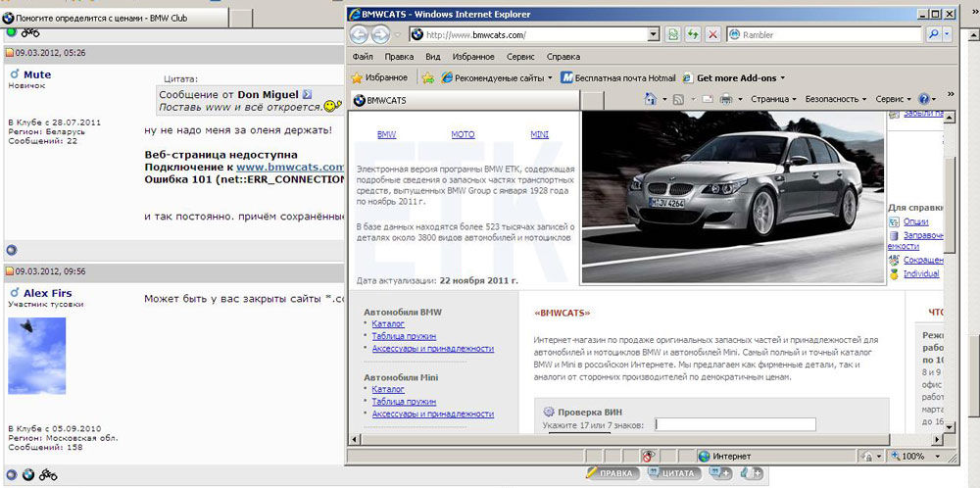This screenshot has height=488, width=980.
Task: Click the Individual medal icon in sidebar
Action: 894,273
